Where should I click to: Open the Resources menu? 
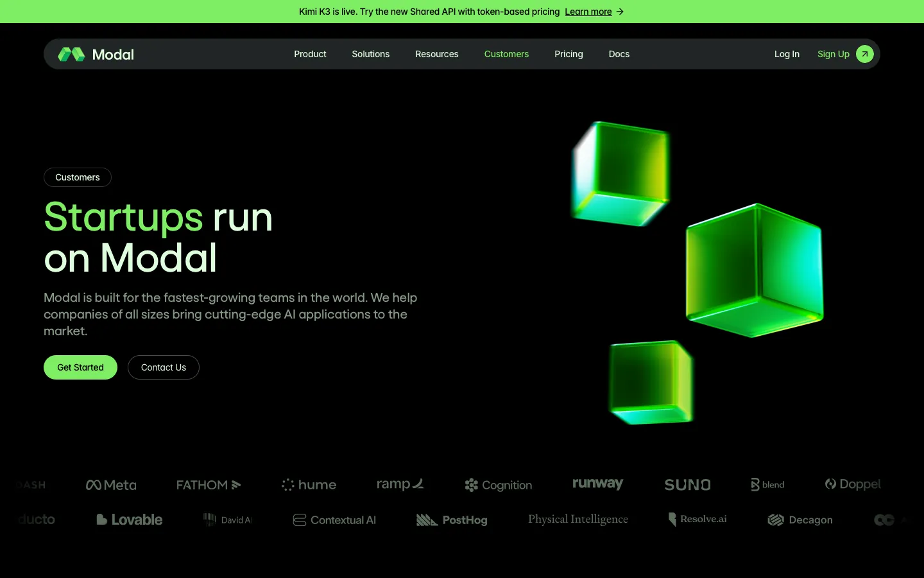coord(436,54)
